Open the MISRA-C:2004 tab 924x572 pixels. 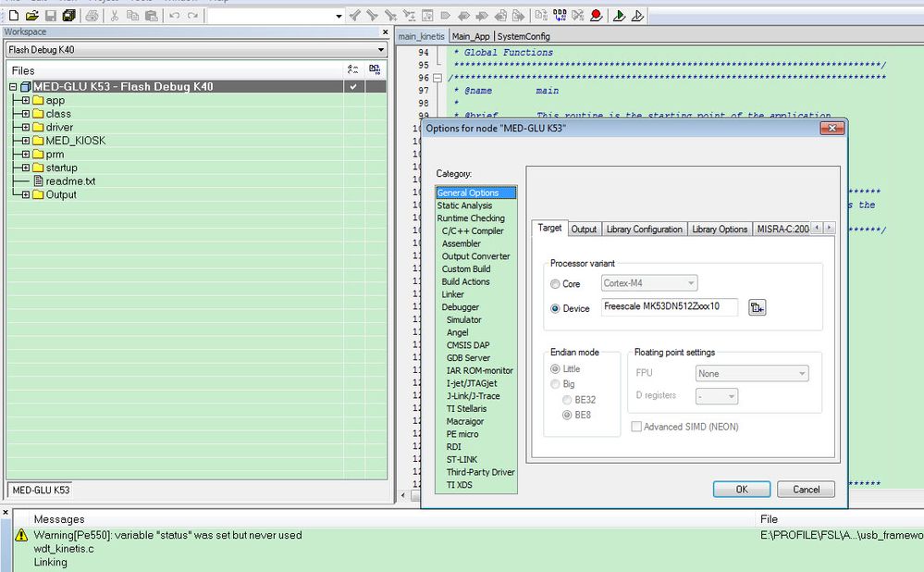pyautogui.click(x=783, y=229)
